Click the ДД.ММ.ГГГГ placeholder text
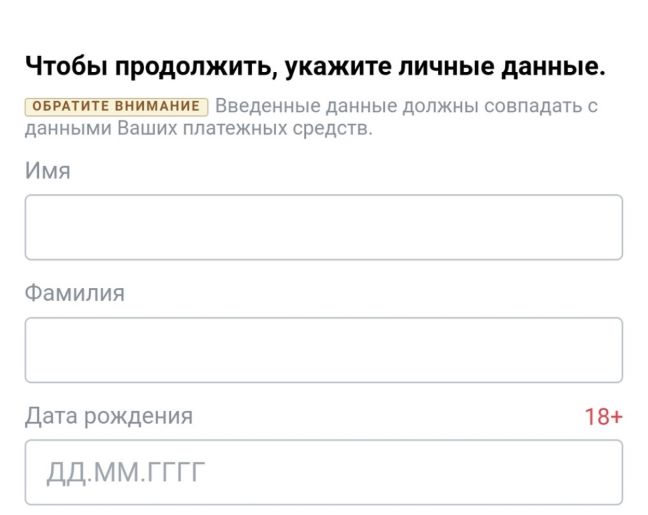Screen dimensions: 648x515 pyautogui.click(x=126, y=472)
